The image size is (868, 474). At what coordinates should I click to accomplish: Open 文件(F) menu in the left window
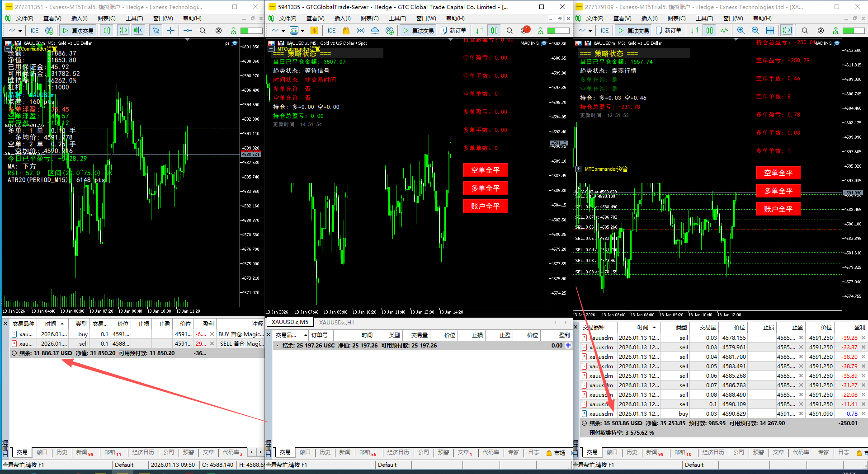25,19
